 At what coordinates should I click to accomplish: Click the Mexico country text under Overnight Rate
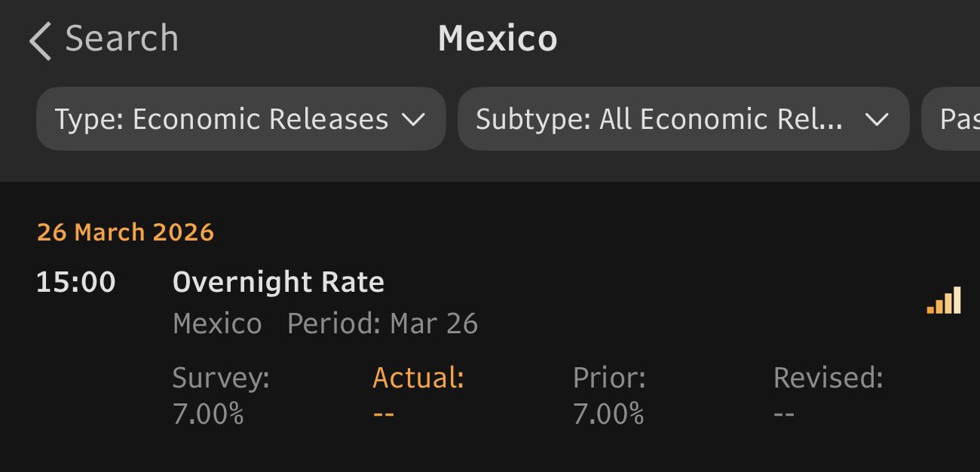(217, 324)
